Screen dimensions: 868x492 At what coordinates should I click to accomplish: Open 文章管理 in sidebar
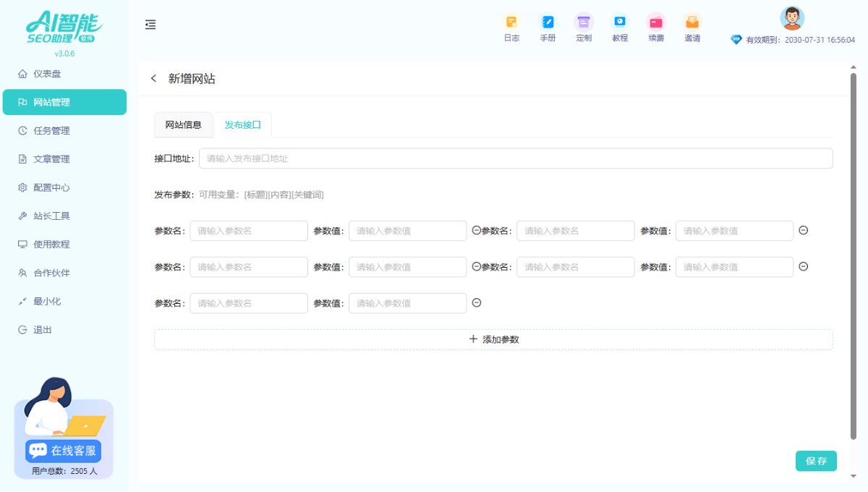(x=64, y=159)
